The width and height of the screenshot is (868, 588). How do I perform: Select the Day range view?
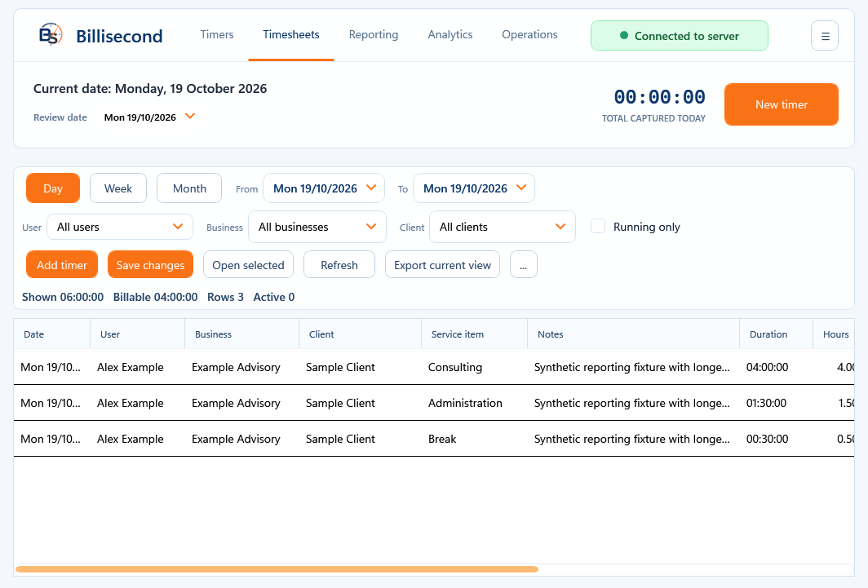coord(53,188)
